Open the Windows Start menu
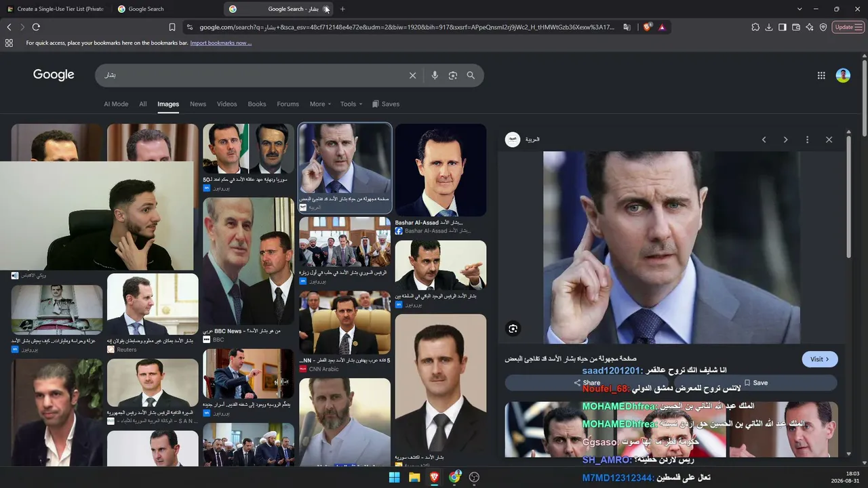This screenshot has height=488, width=868. 394,477
